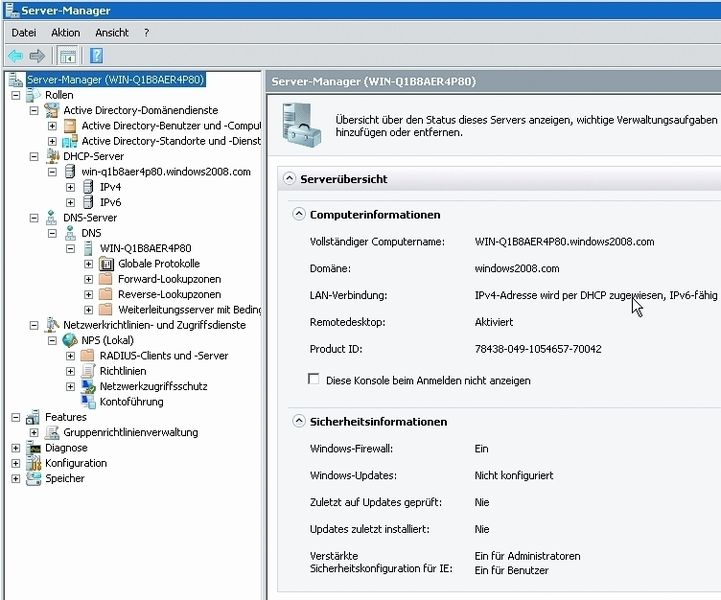
Task: Expand the Active Directory-Benutzer und -Computer node
Action: [x=52, y=126]
